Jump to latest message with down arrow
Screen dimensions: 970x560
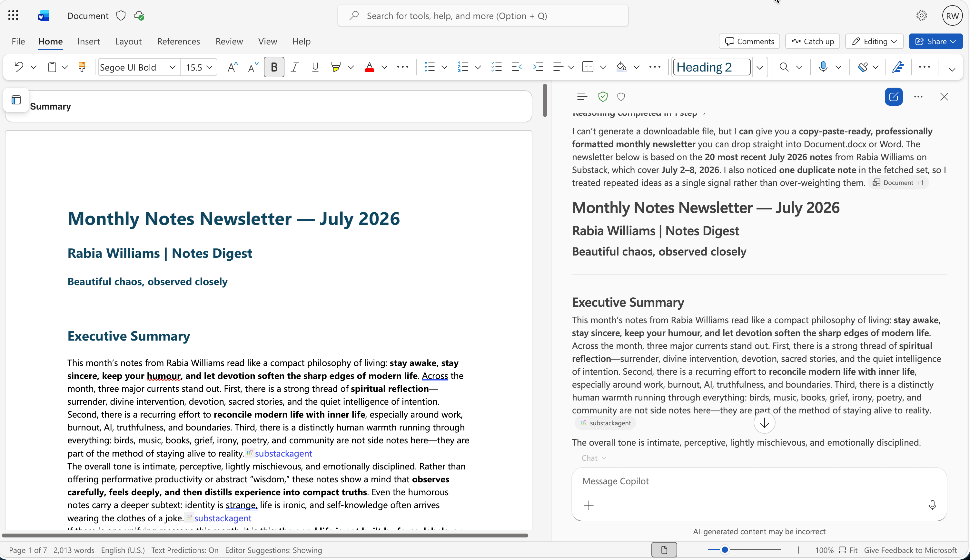coord(764,423)
